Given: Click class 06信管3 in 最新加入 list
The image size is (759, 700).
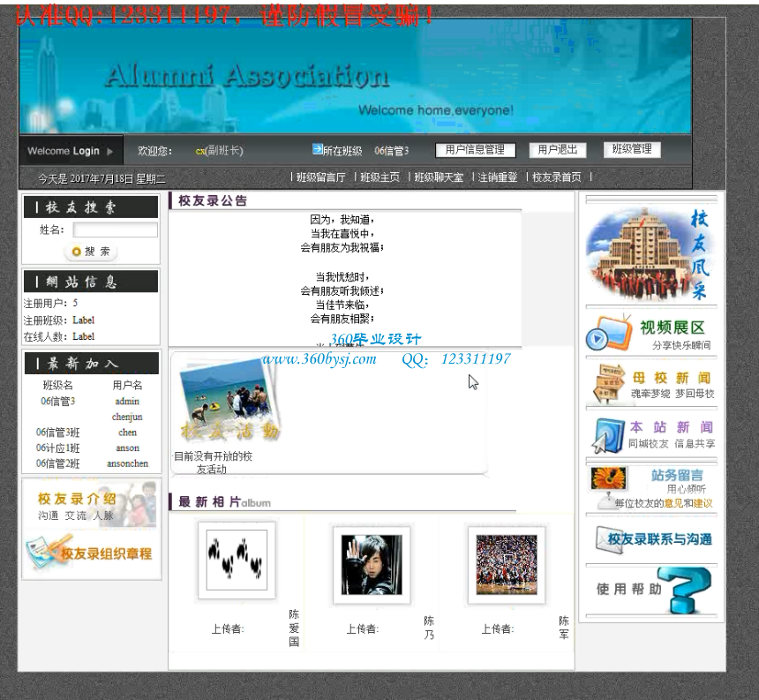Looking at the screenshot, I should (x=57, y=402).
